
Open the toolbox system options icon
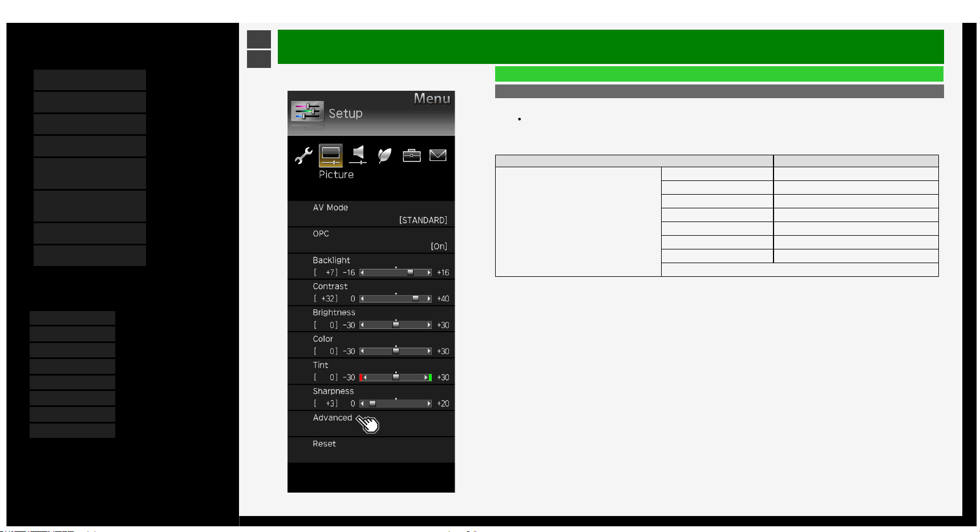pyautogui.click(x=411, y=155)
